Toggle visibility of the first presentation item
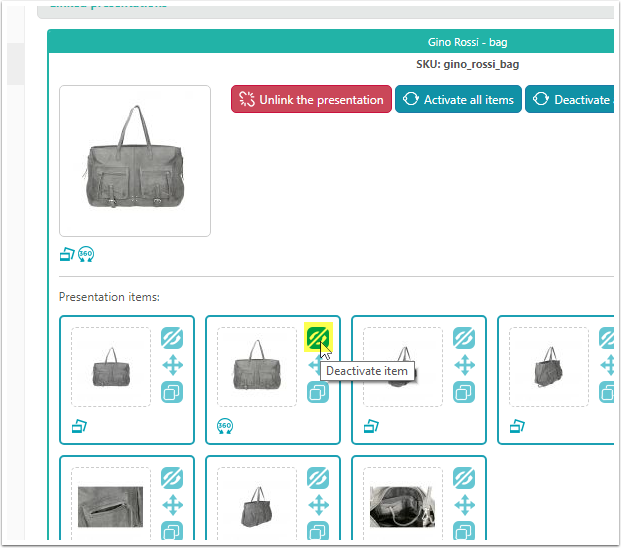This screenshot has width=621, height=548. 172,338
